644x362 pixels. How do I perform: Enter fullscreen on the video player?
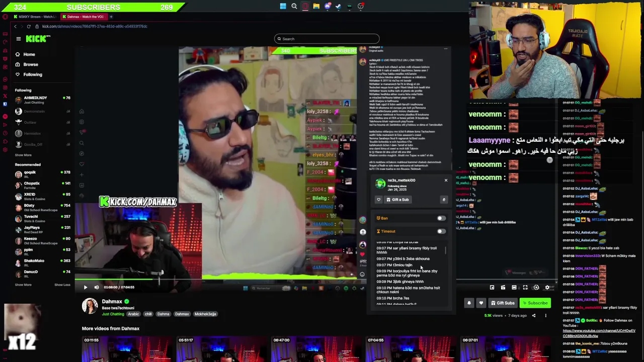[x=525, y=288]
